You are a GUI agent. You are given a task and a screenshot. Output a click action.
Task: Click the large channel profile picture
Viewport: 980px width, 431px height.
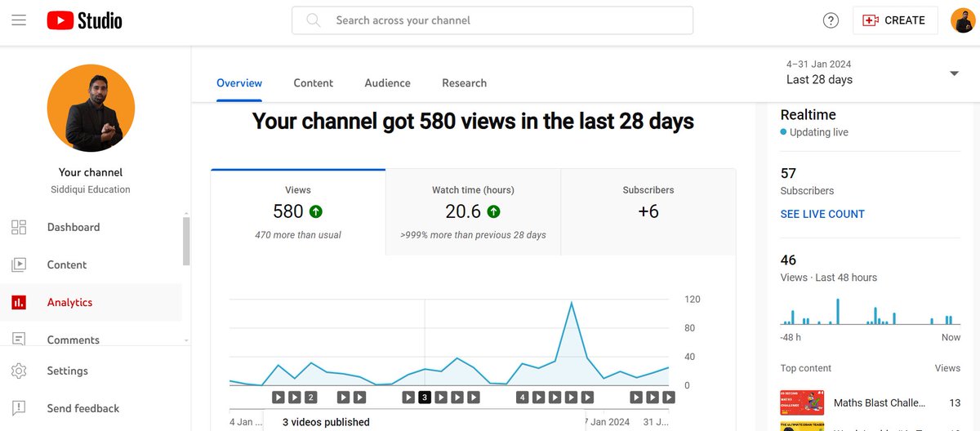tap(91, 109)
